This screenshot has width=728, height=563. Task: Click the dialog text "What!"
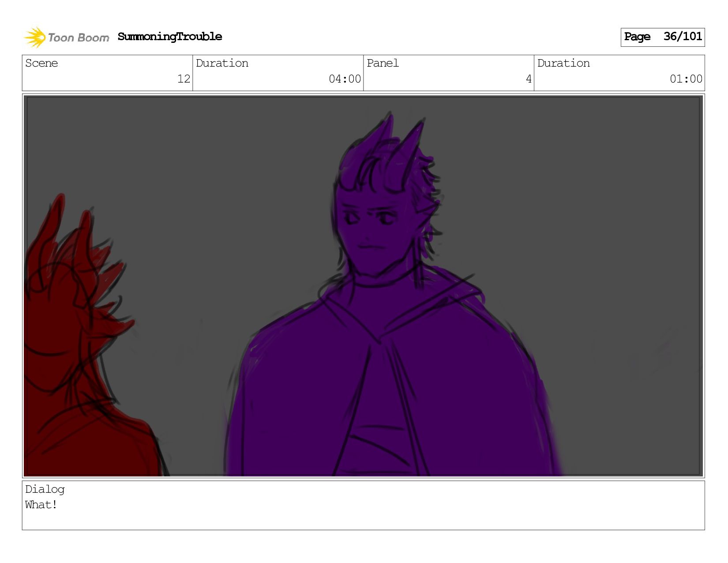click(x=41, y=505)
